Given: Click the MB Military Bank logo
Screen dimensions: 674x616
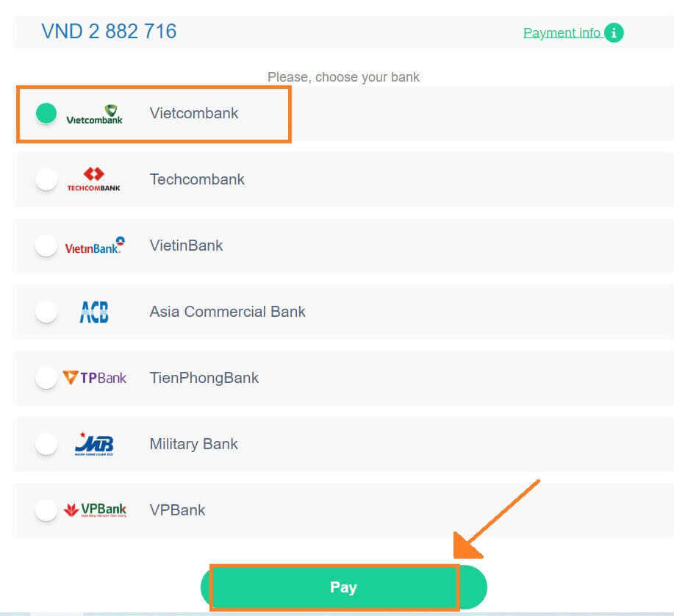Looking at the screenshot, I should (94, 444).
